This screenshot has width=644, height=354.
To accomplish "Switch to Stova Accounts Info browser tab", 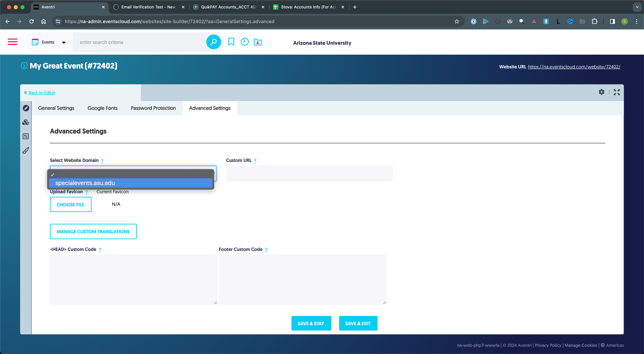I will 309,7.
